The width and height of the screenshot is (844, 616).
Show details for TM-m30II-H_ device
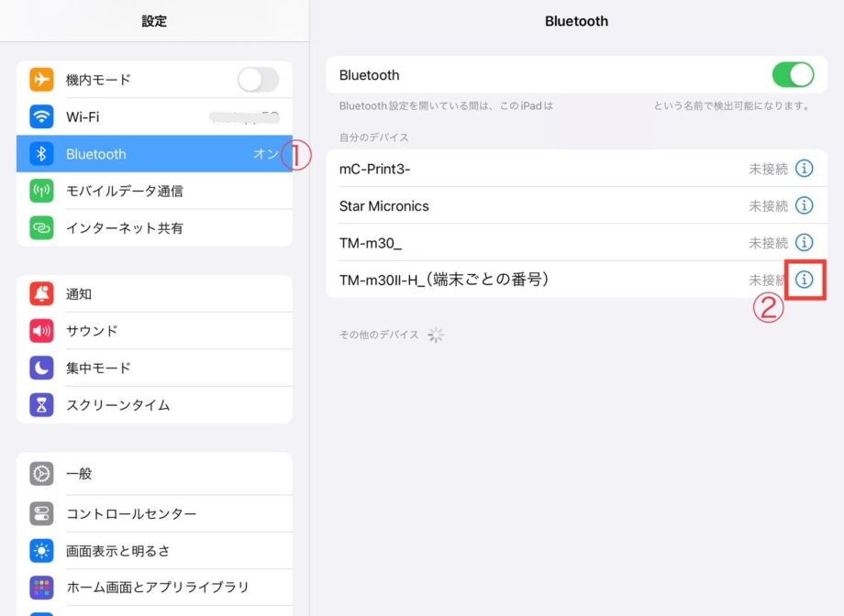(x=805, y=279)
